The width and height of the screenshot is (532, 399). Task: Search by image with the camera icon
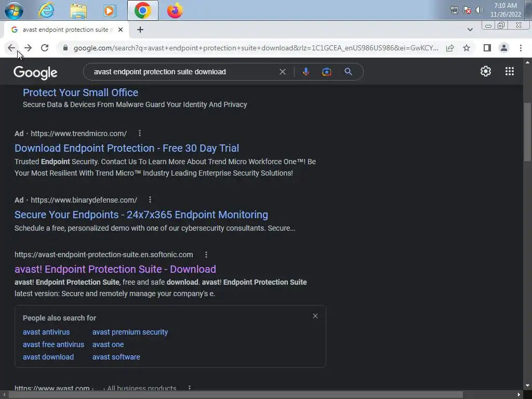pyautogui.click(x=326, y=72)
